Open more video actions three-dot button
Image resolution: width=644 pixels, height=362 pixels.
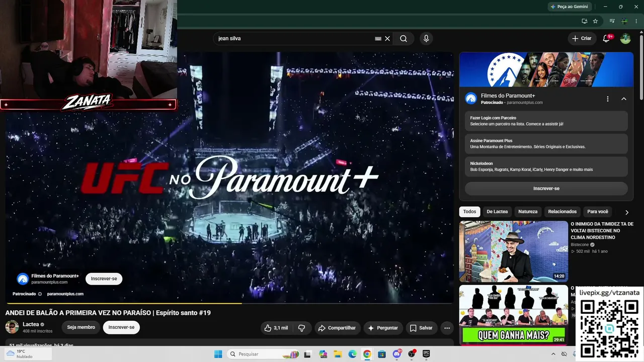[x=447, y=328]
